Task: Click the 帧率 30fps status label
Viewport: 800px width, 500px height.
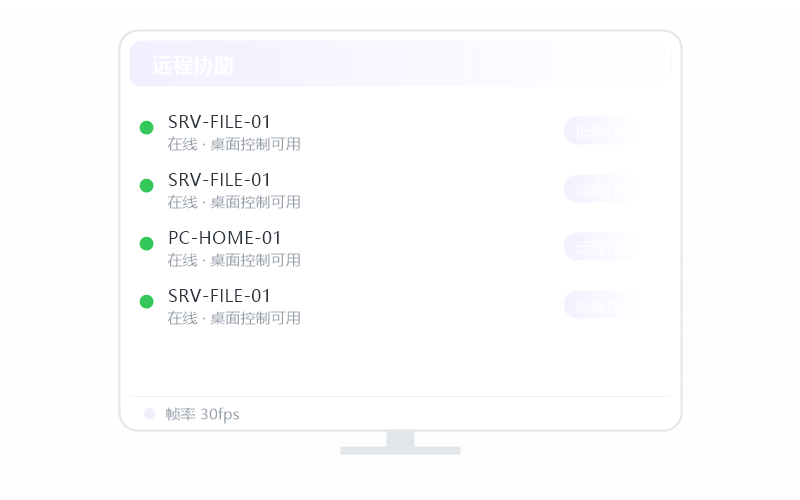Action: pyautogui.click(x=203, y=414)
